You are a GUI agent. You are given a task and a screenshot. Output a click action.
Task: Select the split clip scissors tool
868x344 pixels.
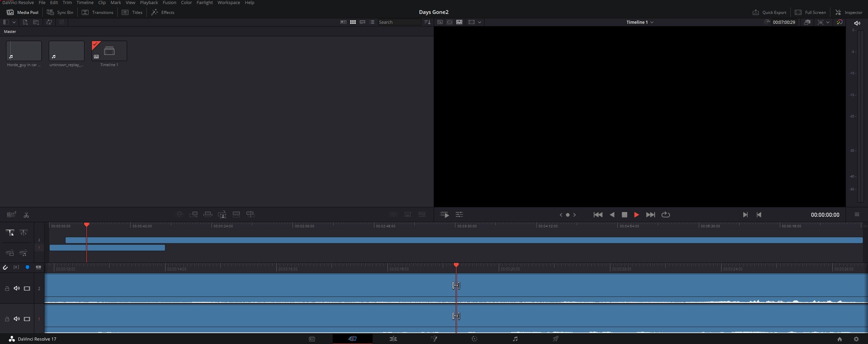tap(26, 215)
